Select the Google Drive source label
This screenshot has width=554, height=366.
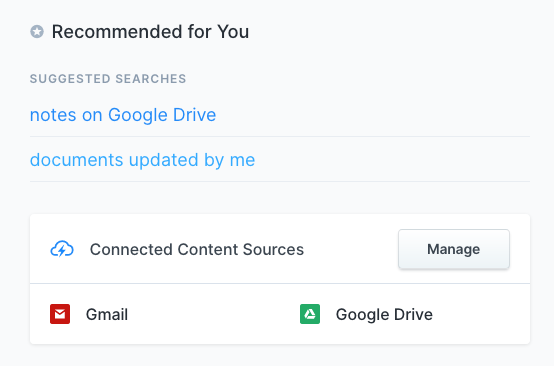tap(384, 314)
